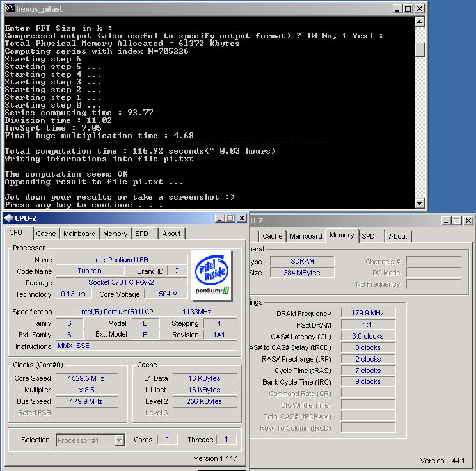The image size is (476, 471).
Task: Click the Code Name value 'Tualatin'
Action: click(90, 271)
